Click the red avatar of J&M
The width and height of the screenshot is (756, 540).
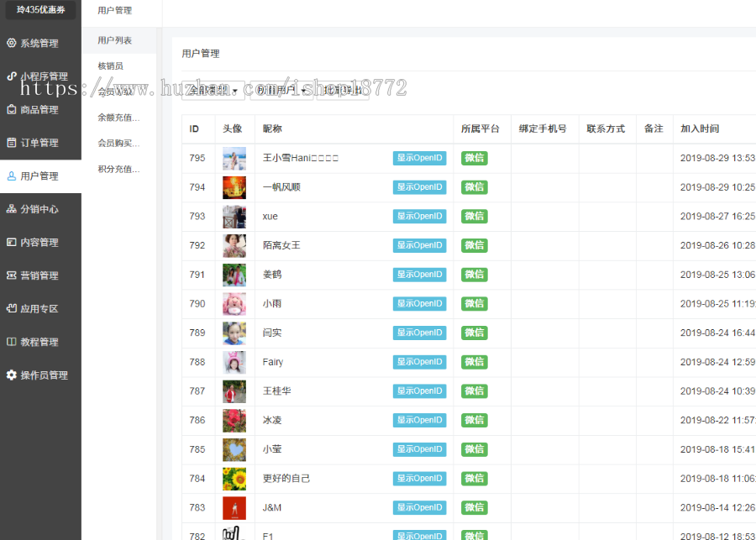click(234, 508)
